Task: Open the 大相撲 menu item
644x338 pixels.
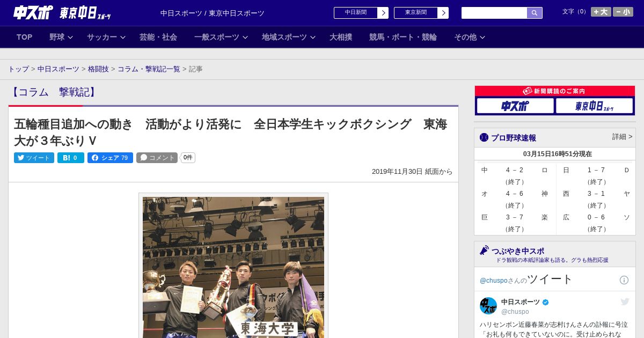Action: [341, 37]
